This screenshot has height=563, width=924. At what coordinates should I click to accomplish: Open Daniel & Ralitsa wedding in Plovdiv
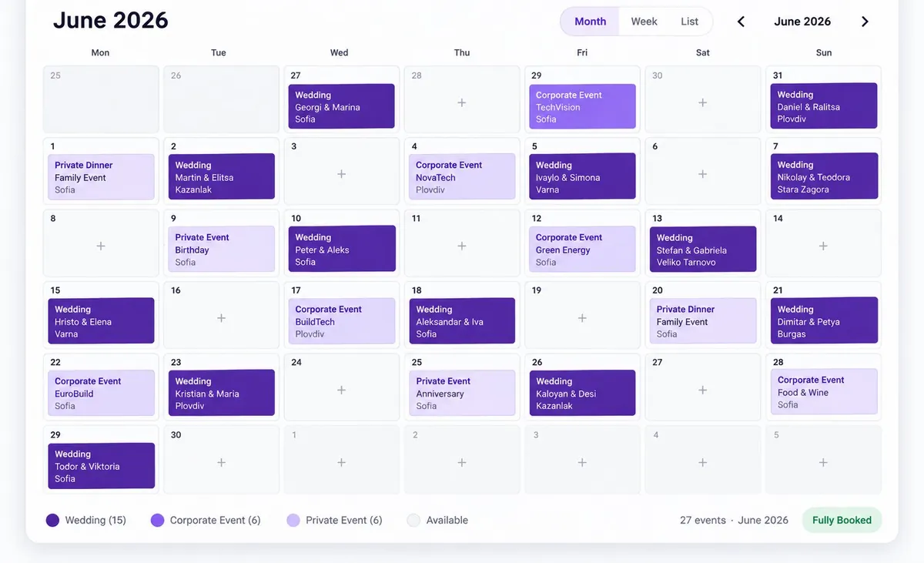coord(824,106)
